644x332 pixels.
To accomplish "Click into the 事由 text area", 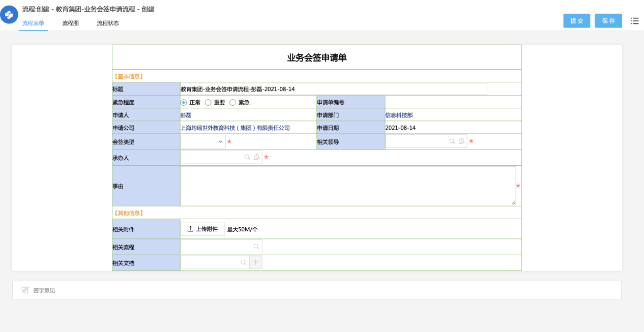I will tap(347, 186).
